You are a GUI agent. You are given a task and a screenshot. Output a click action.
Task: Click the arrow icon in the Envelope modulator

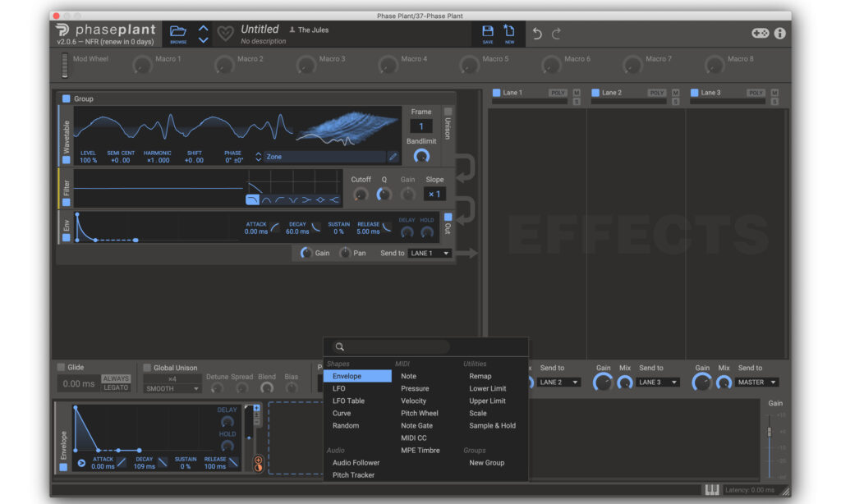click(x=81, y=463)
